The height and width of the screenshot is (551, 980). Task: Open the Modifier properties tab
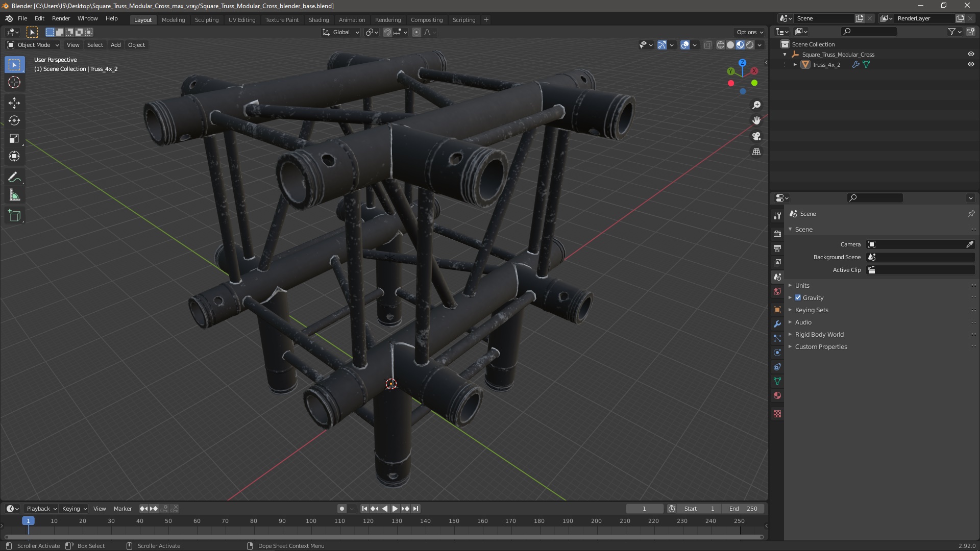pyautogui.click(x=777, y=324)
